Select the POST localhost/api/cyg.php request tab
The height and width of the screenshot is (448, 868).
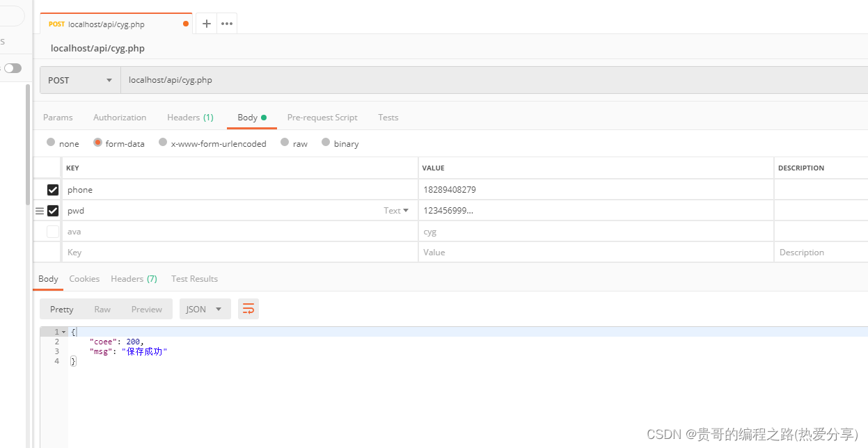click(x=116, y=24)
